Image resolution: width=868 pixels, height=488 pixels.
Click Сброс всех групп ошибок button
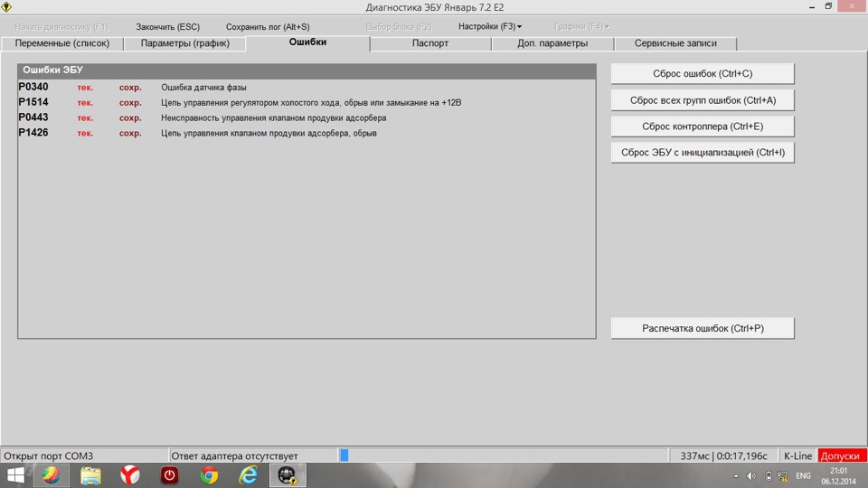703,100
